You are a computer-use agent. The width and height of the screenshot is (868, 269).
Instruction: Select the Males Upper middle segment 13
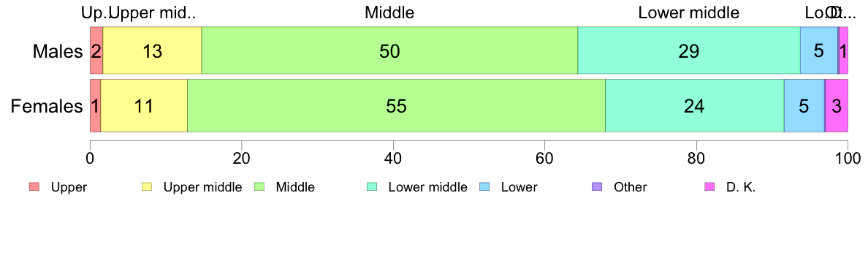[152, 50]
